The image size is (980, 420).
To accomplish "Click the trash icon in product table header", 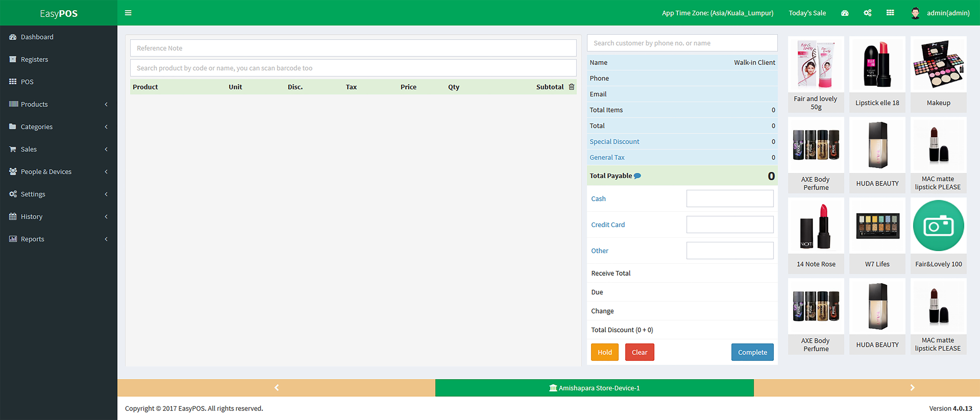I will click(x=571, y=87).
